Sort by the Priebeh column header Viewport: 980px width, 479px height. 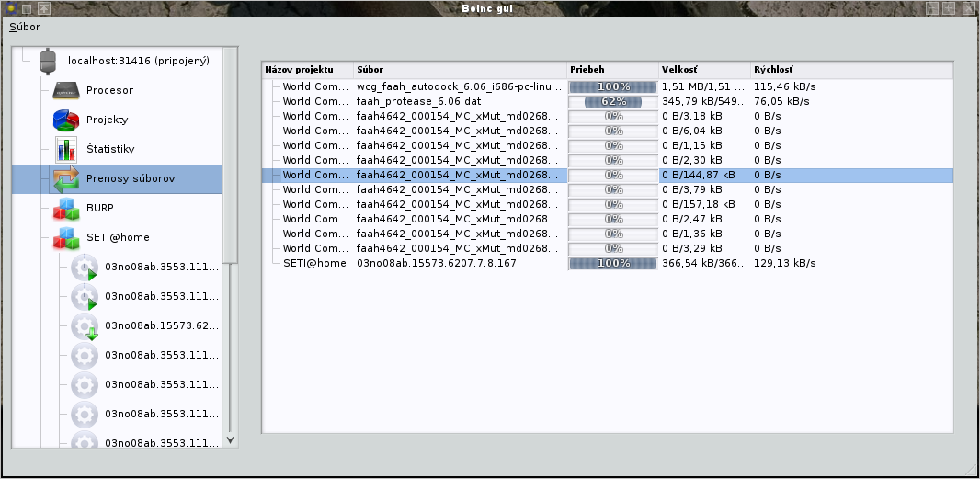[612, 70]
